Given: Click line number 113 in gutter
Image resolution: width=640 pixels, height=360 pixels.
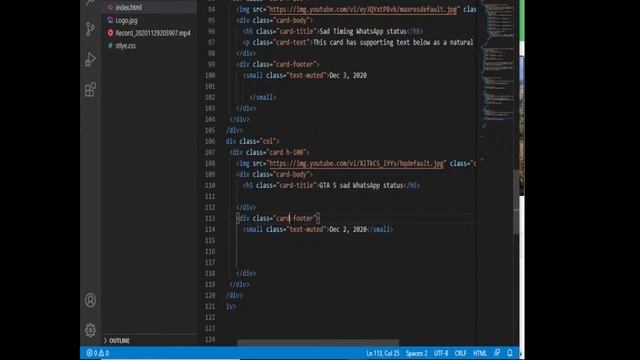Looking at the screenshot, I should click(210, 218).
